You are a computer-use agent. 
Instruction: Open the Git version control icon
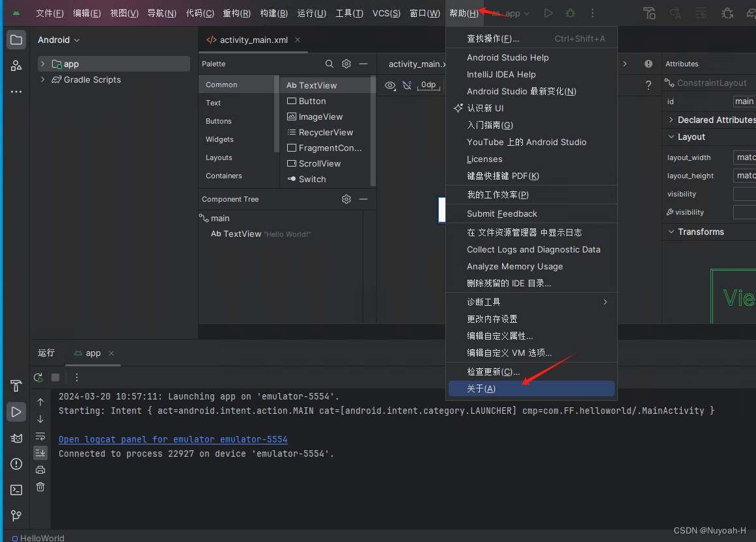(x=16, y=515)
